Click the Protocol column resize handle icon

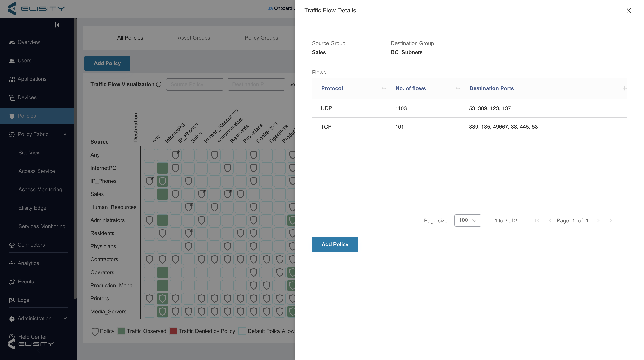click(384, 88)
